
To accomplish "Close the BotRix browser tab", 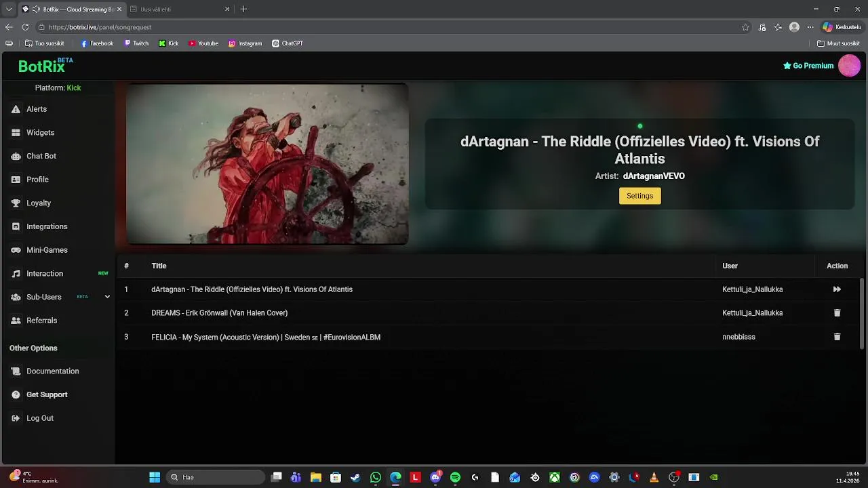I will pos(119,9).
